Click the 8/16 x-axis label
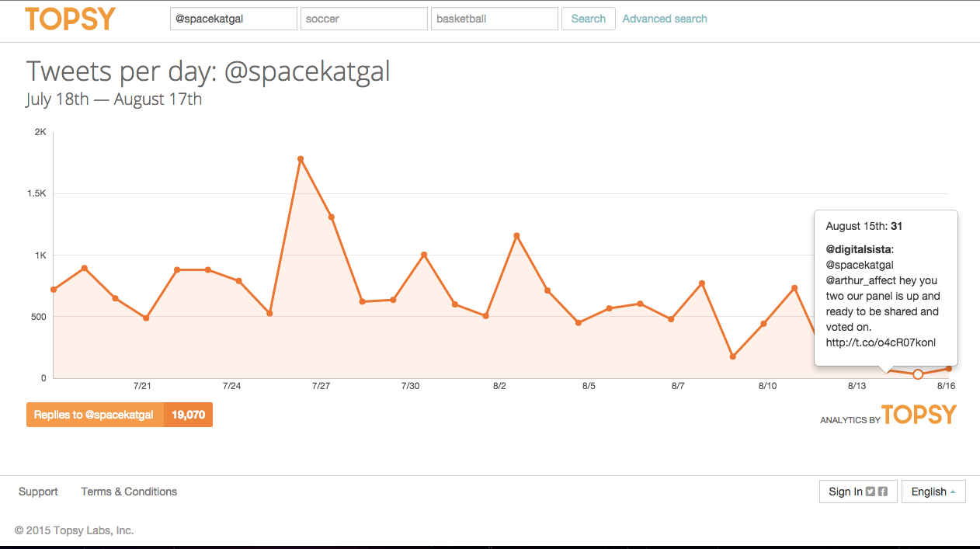Screen dimensions: 980x549 pos(945,386)
